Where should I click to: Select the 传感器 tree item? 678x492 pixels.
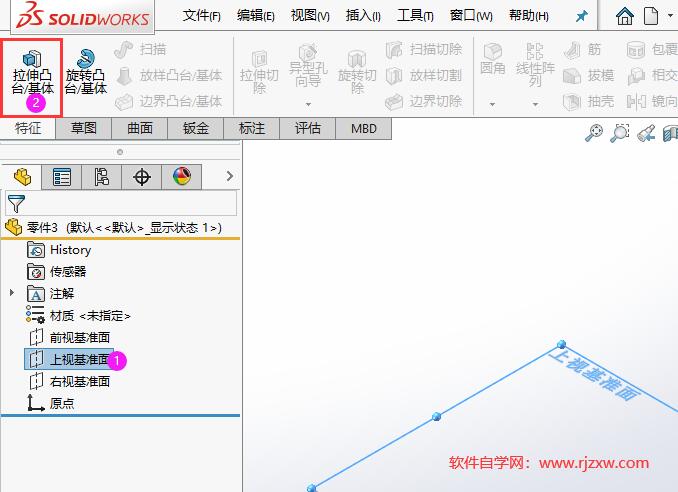[x=57, y=272]
